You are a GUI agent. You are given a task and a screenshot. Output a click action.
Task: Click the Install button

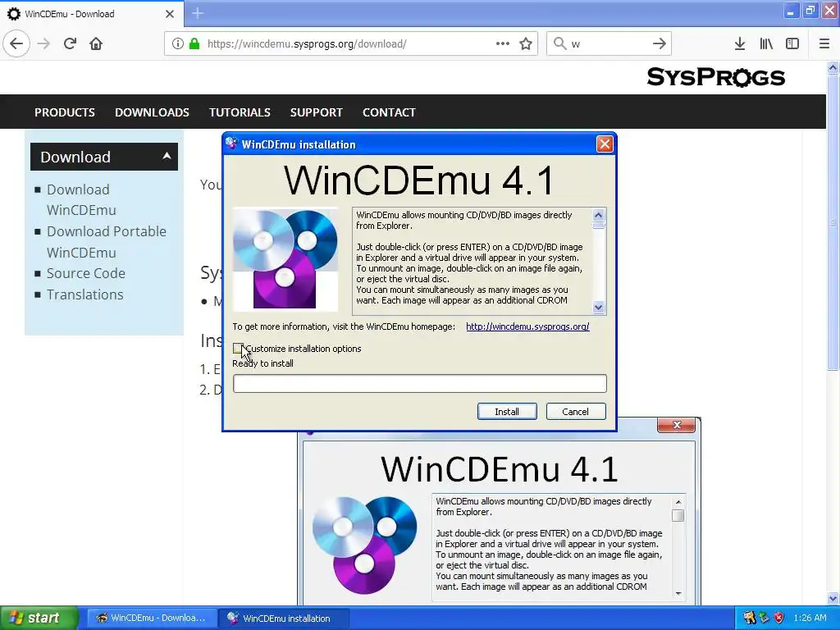pyautogui.click(x=507, y=412)
